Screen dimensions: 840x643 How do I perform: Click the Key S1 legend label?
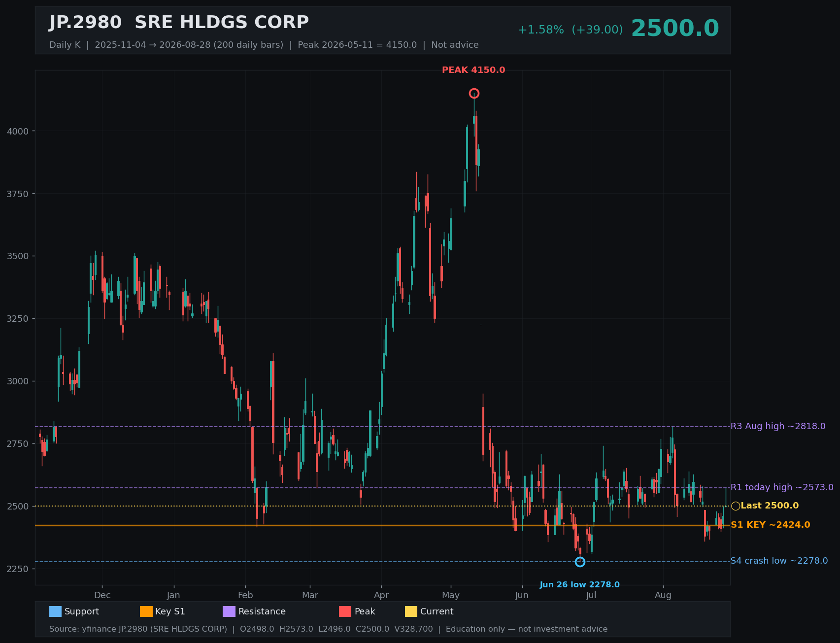click(170, 611)
